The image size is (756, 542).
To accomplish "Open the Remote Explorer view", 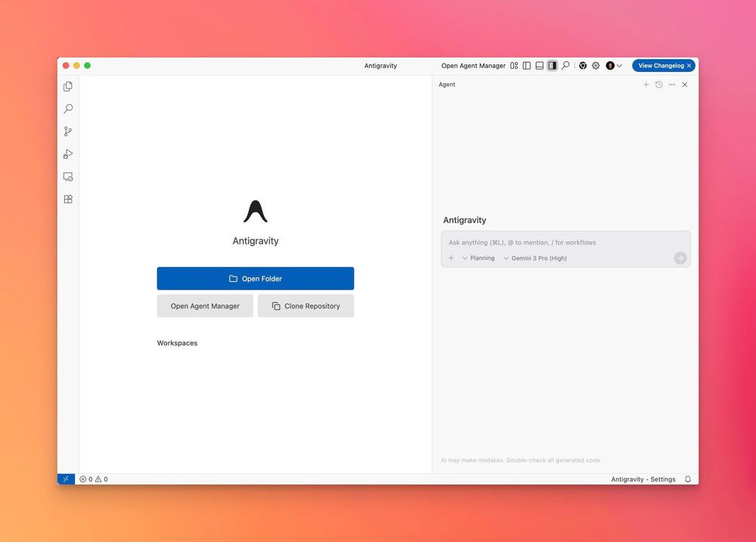I will pos(68,176).
